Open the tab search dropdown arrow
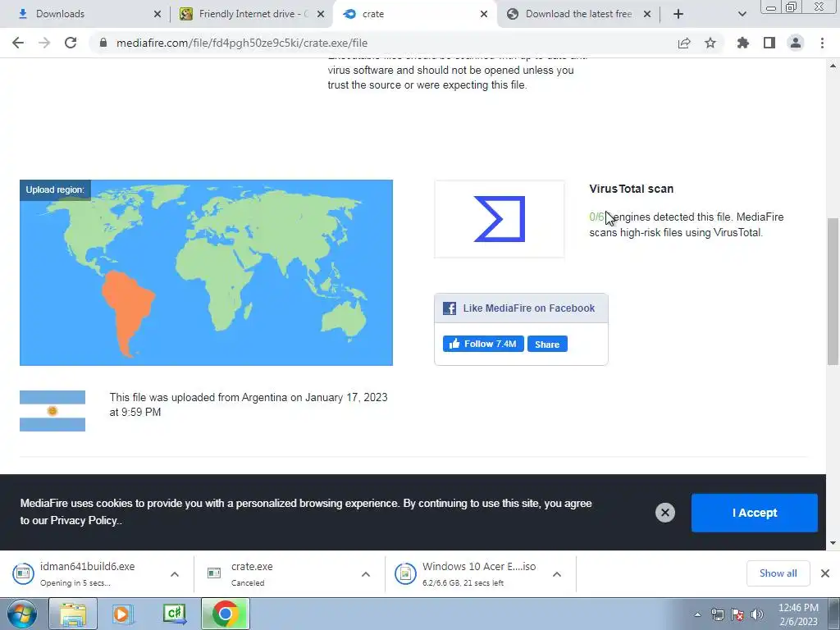The width and height of the screenshot is (840, 630). [742, 14]
